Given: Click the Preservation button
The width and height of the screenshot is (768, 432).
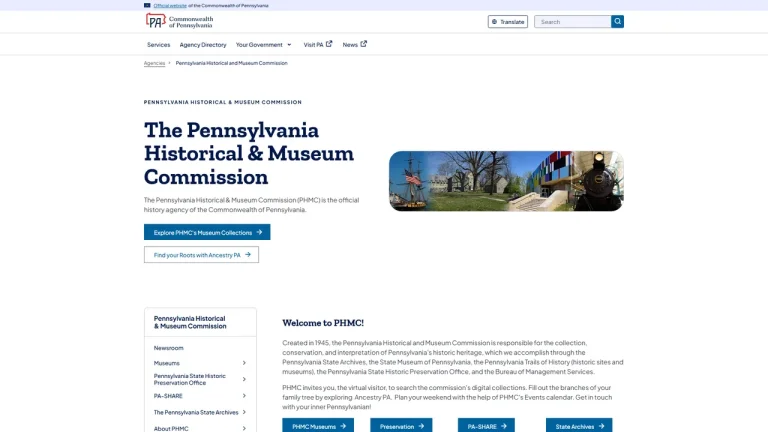Looking at the screenshot, I should coord(401,426).
